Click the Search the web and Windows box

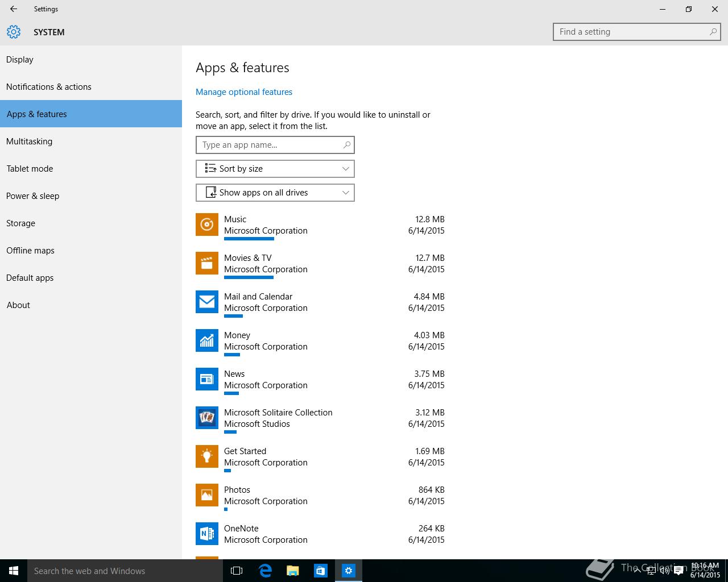point(125,571)
